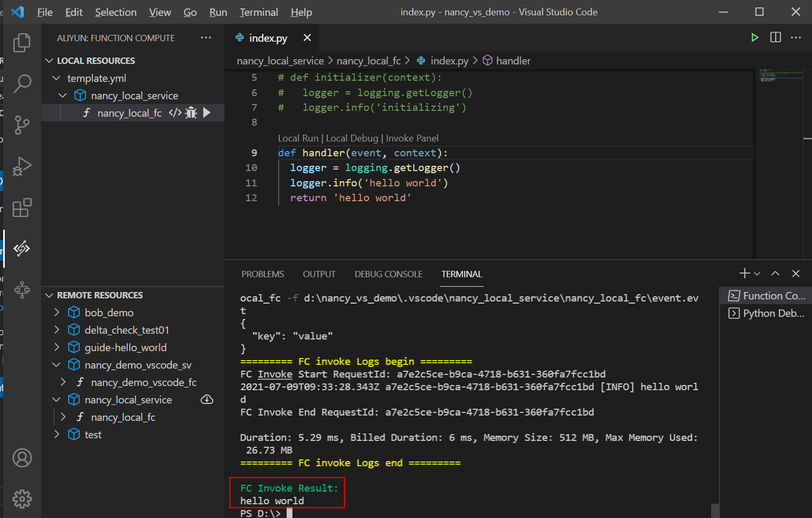Click the Local Run code lens link
Screen dimensions: 812x518
click(x=298, y=138)
